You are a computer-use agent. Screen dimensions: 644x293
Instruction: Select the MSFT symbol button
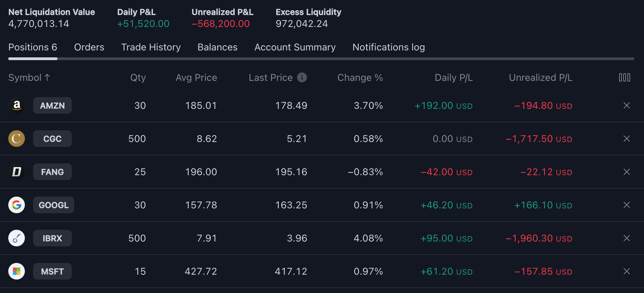(52, 271)
